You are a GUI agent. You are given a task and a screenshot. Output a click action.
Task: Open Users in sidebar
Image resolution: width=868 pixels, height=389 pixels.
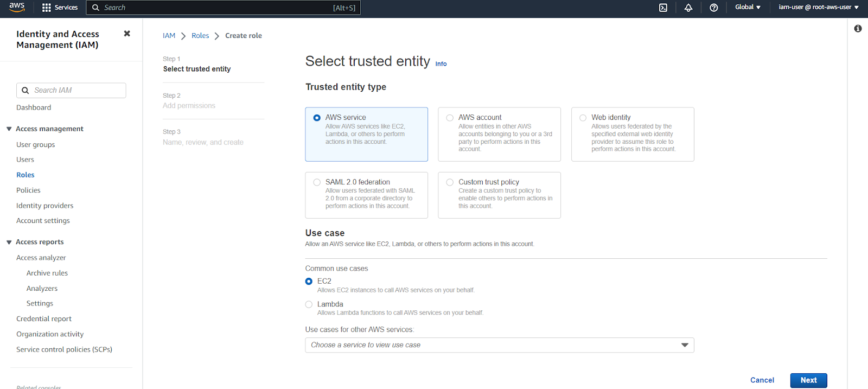[x=25, y=160]
